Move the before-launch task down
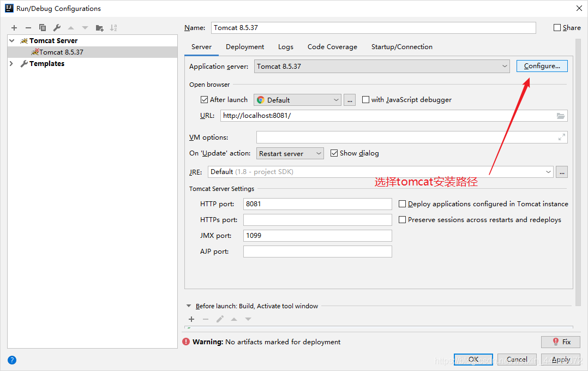 (248, 319)
